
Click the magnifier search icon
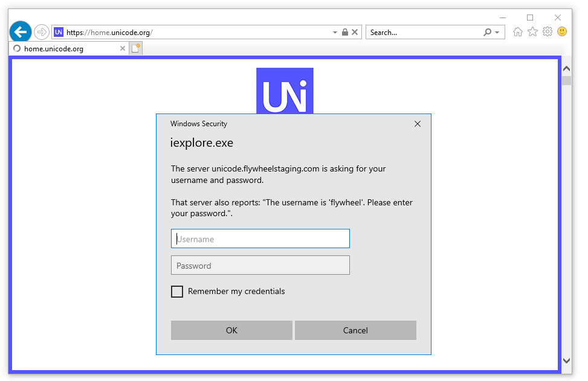tap(487, 32)
